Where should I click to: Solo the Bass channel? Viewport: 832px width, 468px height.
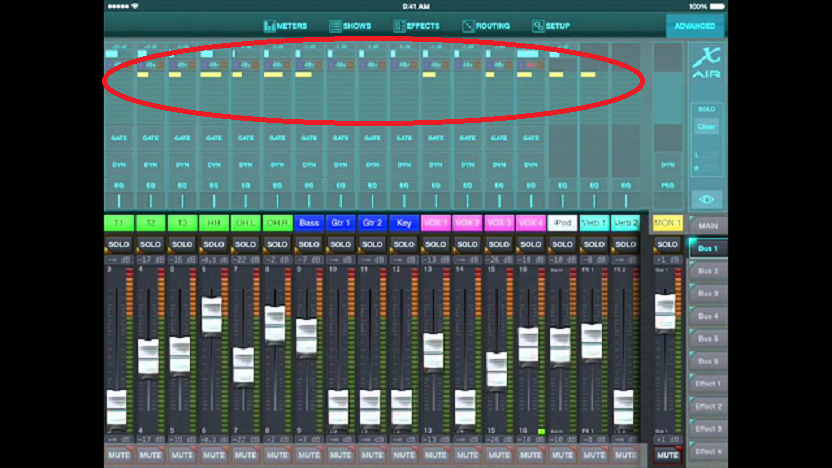(x=309, y=245)
